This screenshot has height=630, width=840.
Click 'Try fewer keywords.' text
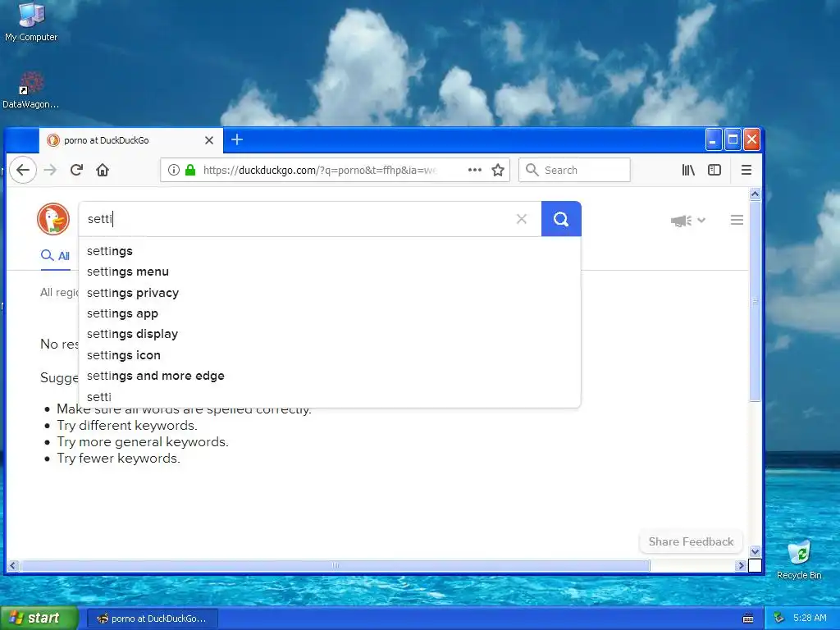[x=118, y=459]
